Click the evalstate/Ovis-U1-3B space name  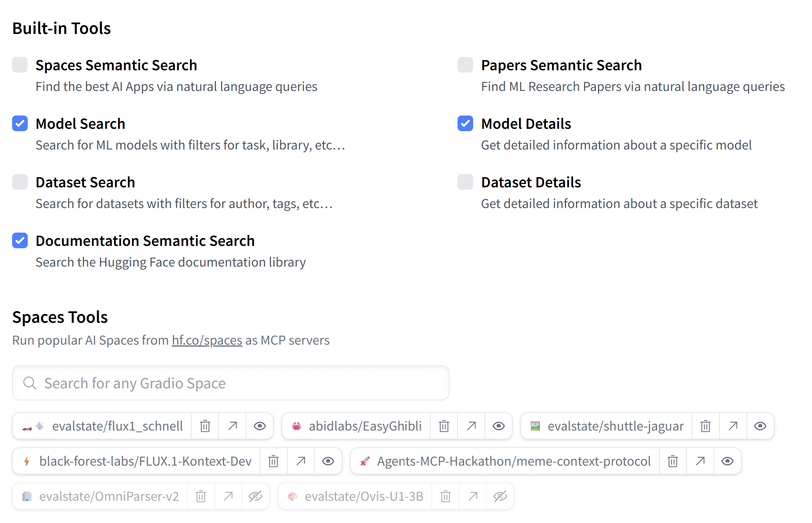[364, 496]
